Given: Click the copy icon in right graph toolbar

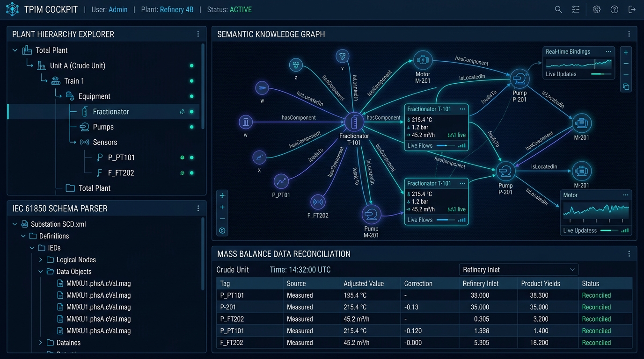Looking at the screenshot, I should pos(626,87).
